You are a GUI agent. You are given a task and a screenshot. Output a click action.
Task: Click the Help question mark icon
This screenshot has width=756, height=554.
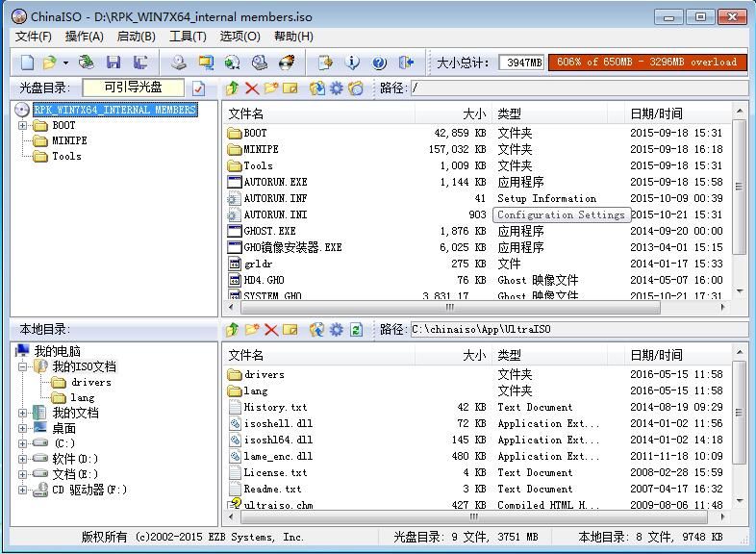pyautogui.click(x=379, y=63)
